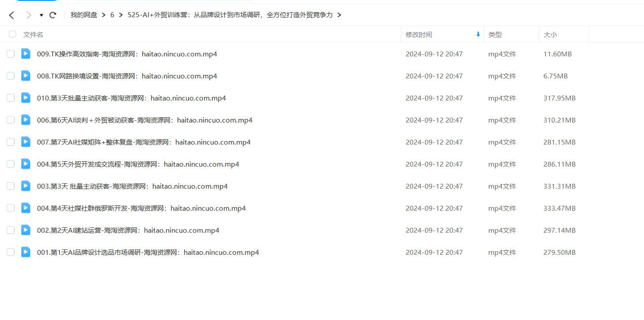Viewport: 644px width, 320px height.
Task: Click size value 331.31MB
Action: pos(559,186)
